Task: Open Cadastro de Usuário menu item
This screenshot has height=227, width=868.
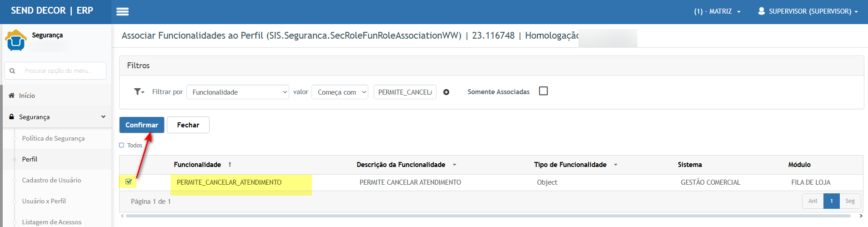Action: (51, 180)
